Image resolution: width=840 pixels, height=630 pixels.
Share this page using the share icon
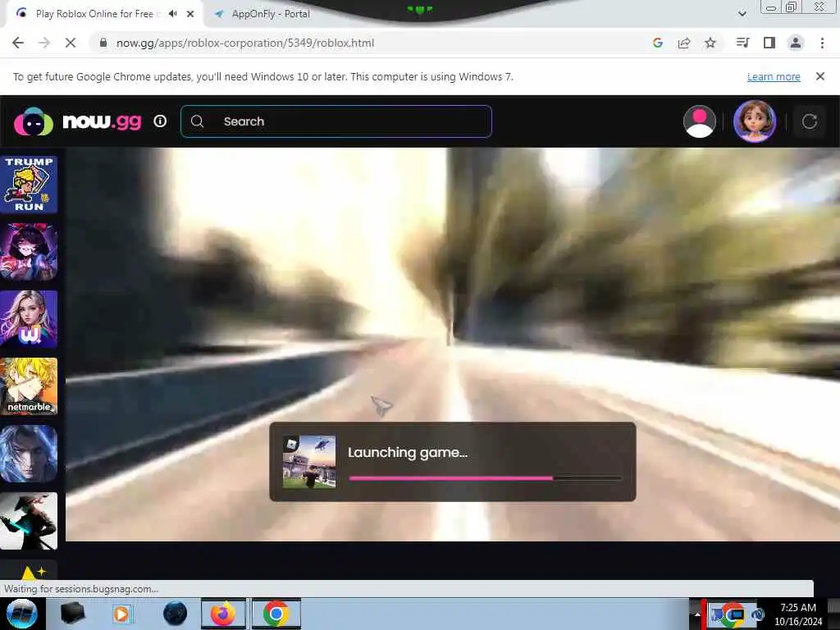684,43
